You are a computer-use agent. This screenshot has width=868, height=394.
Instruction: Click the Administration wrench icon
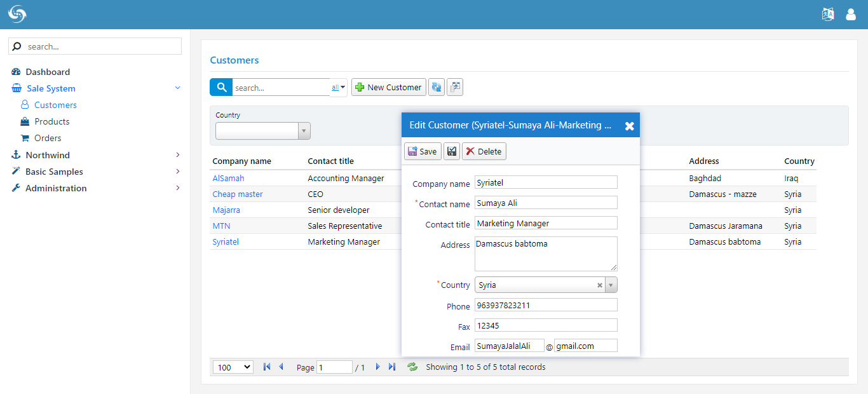[x=17, y=188]
